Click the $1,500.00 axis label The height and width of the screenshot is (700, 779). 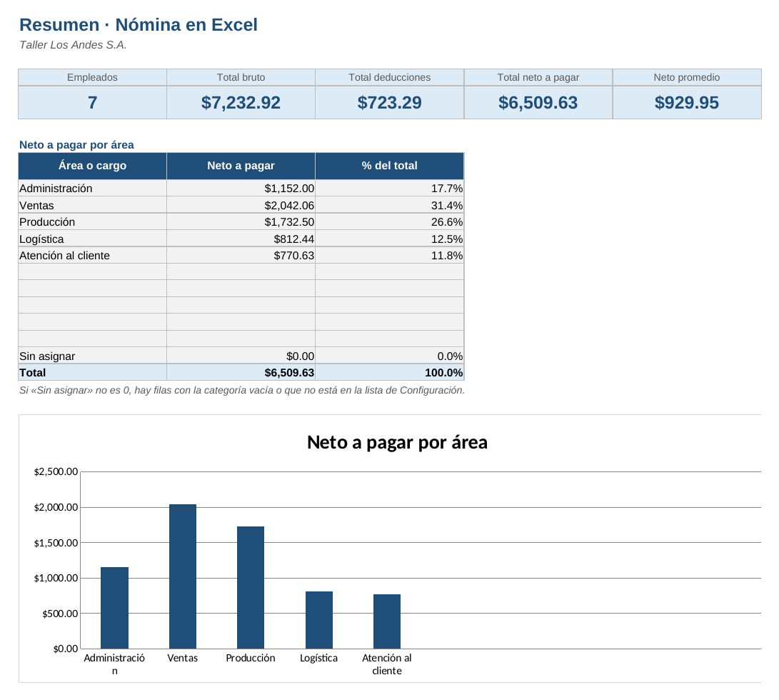tap(56, 543)
